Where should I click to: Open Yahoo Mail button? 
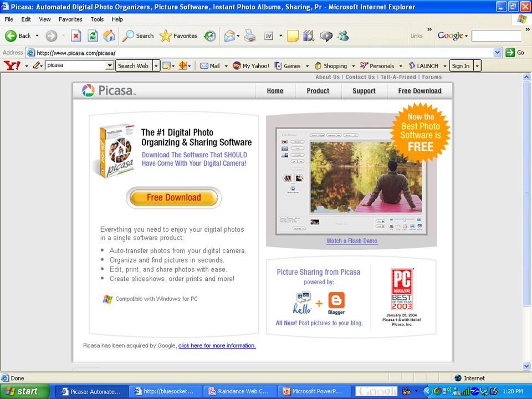click(209, 66)
